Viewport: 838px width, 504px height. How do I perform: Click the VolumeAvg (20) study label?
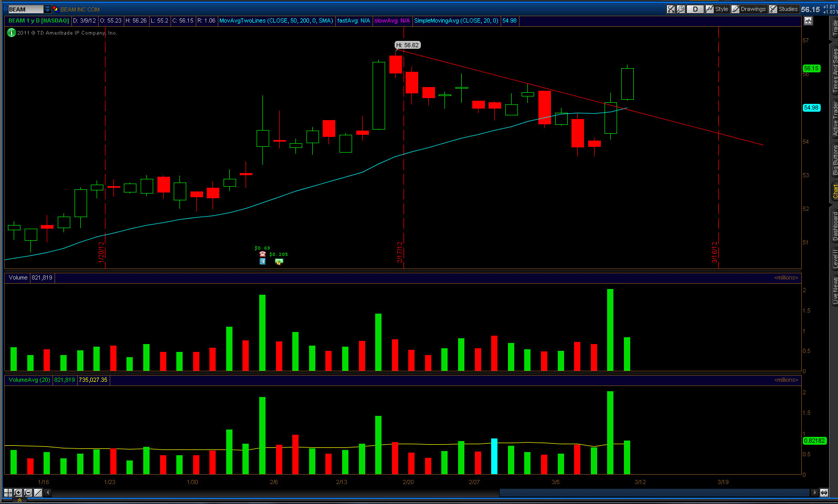pyautogui.click(x=29, y=380)
